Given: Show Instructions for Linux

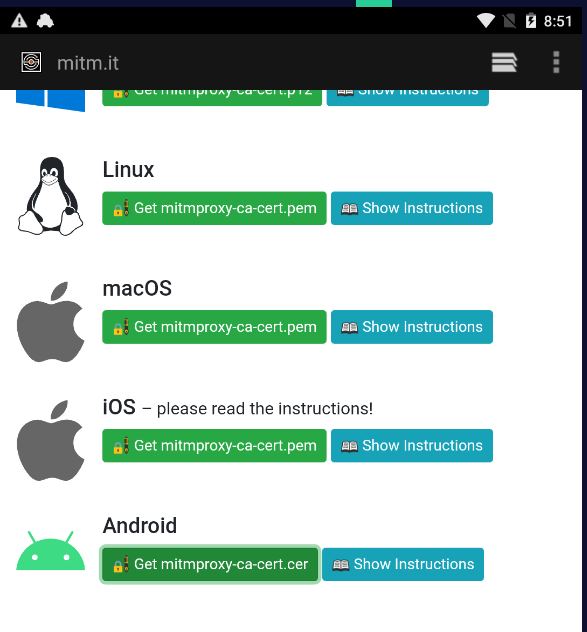Looking at the screenshot, I should (412, 208).
